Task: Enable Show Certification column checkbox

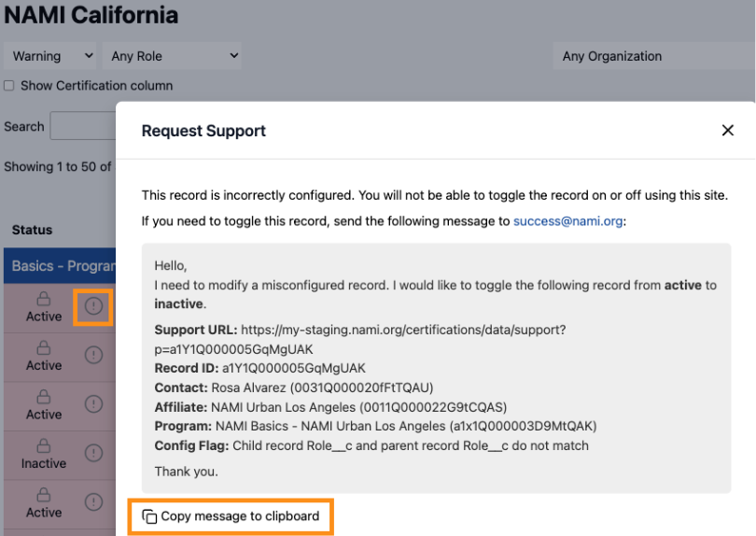Action: tap(9, 86)
